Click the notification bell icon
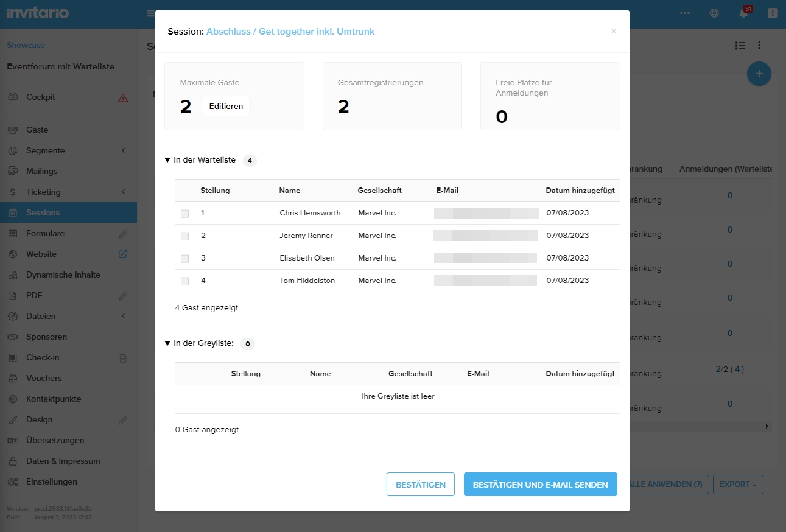 743,13
